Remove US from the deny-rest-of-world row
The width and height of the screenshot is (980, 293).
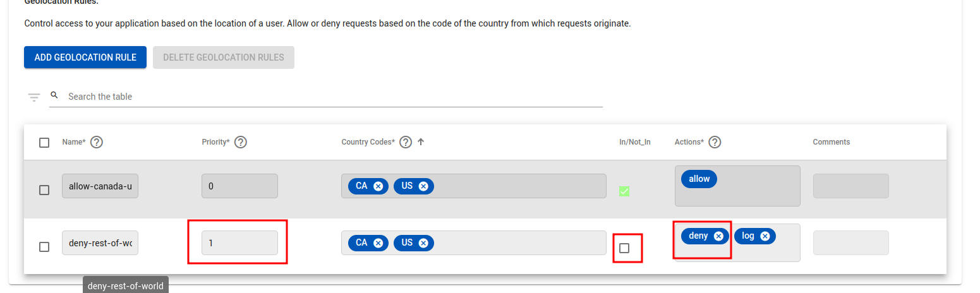click(423, 243)
